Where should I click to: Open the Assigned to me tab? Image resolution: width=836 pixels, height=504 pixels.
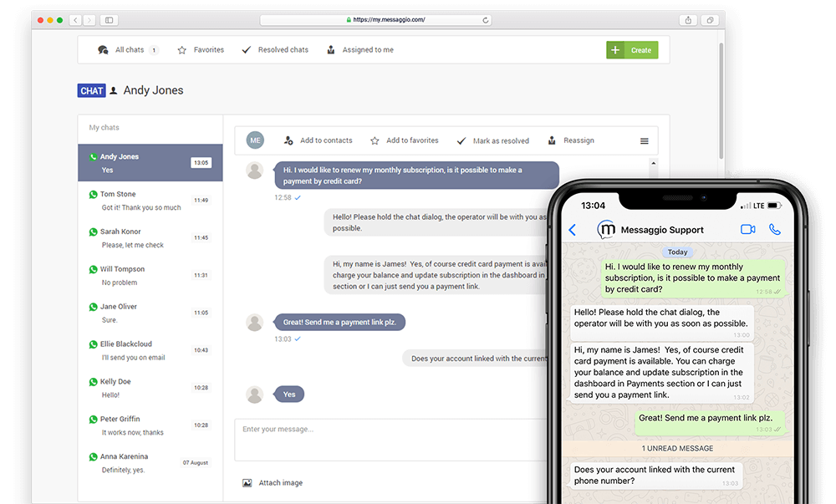[x=359, y=50]
